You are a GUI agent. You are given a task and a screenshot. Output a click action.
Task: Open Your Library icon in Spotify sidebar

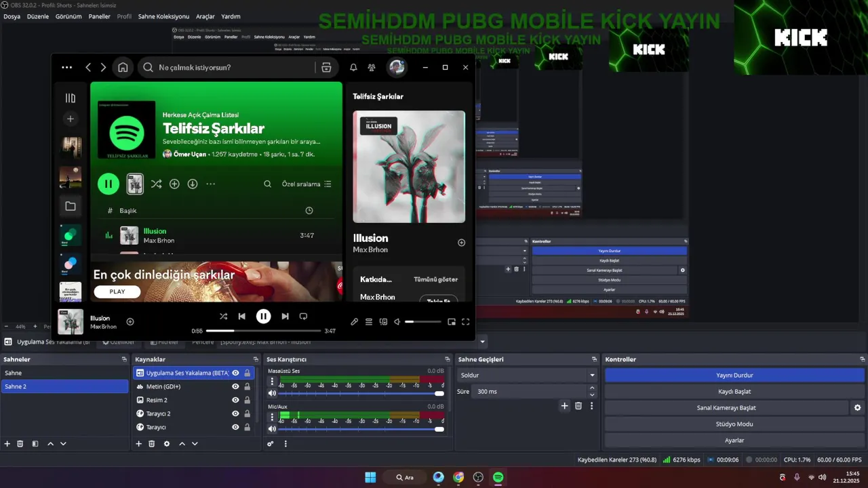(70, 98)
